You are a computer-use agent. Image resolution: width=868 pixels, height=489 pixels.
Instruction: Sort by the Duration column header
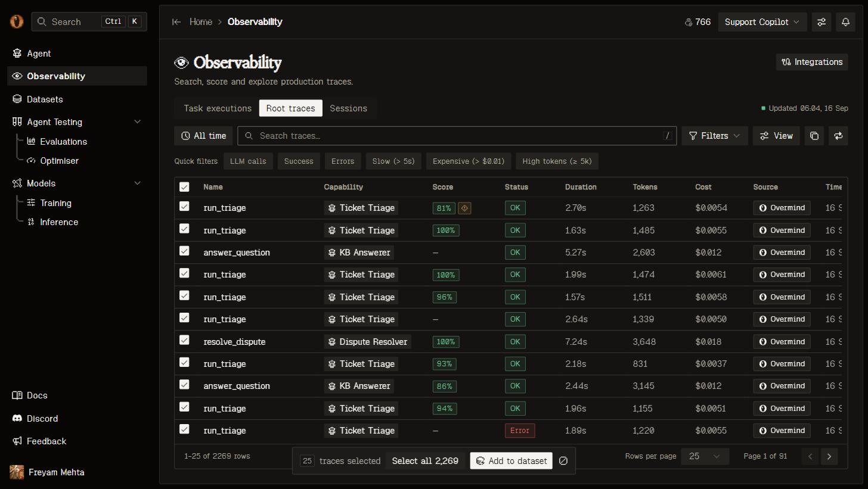pyautogui.click(x=581, y=187)
